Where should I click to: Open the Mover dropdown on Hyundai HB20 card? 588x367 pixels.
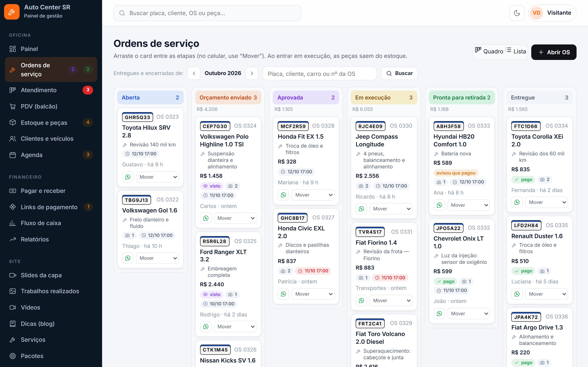coord(469,205)
